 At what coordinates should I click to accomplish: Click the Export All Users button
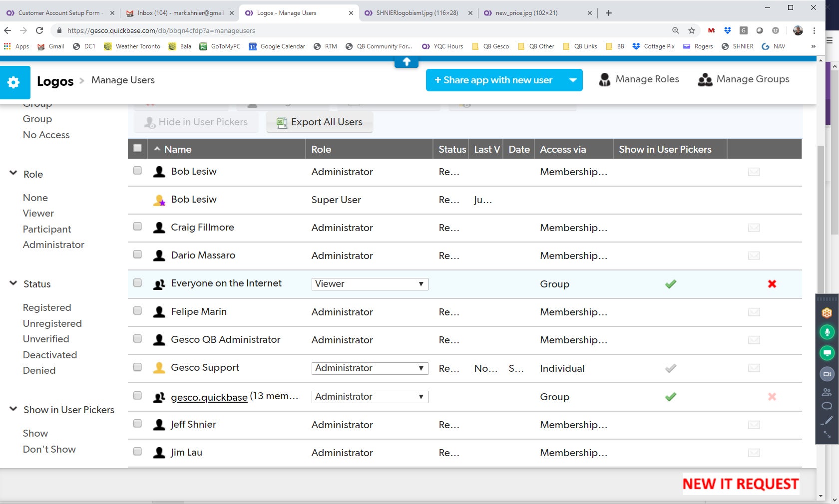click(x=320, y=122)
